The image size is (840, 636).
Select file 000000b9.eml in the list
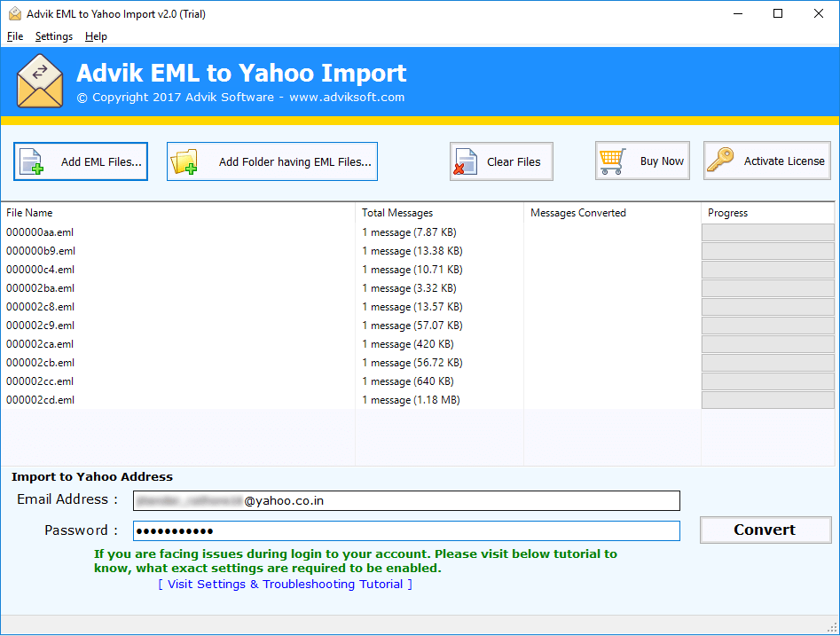[x=41, y=251]
